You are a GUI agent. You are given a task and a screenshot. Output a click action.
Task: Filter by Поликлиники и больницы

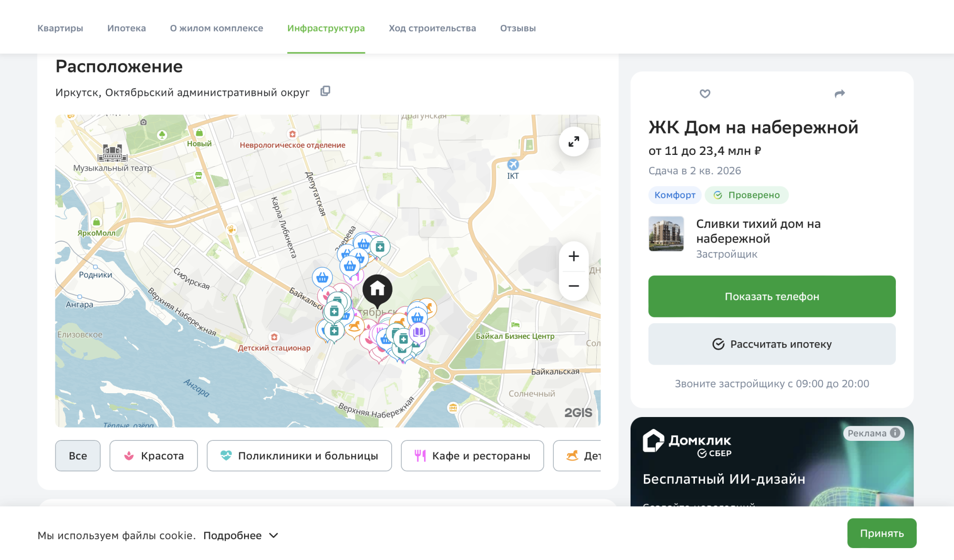click(299, 456)
